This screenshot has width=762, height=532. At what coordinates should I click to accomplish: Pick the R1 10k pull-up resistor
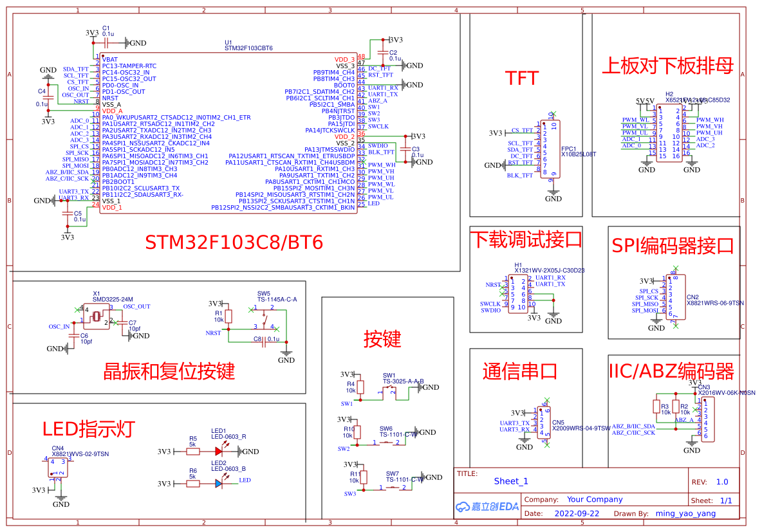coord(228,316)
